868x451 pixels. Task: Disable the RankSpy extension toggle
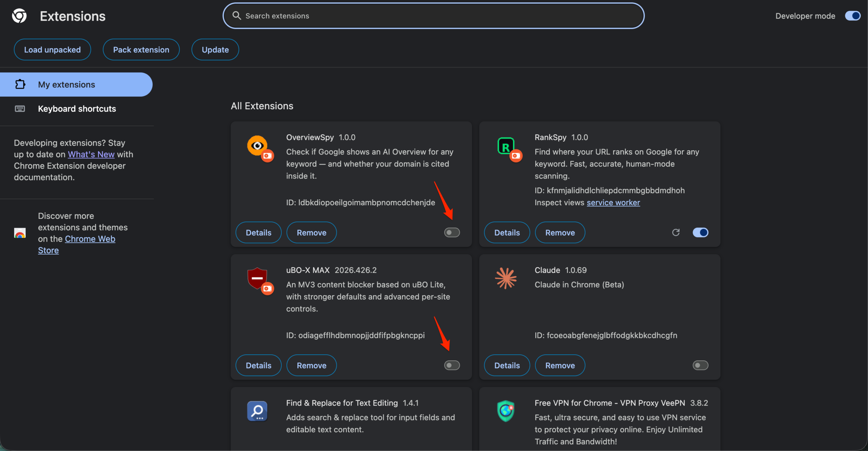click(701, 232)
